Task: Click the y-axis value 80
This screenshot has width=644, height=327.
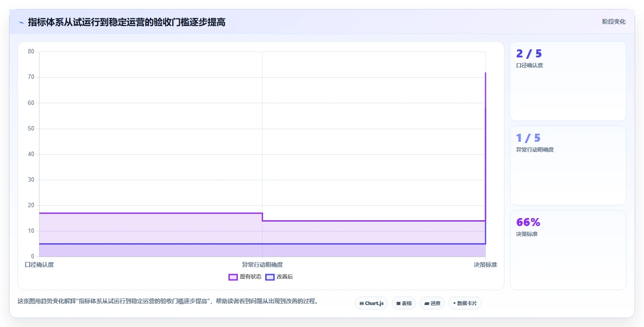Action: 31,52
